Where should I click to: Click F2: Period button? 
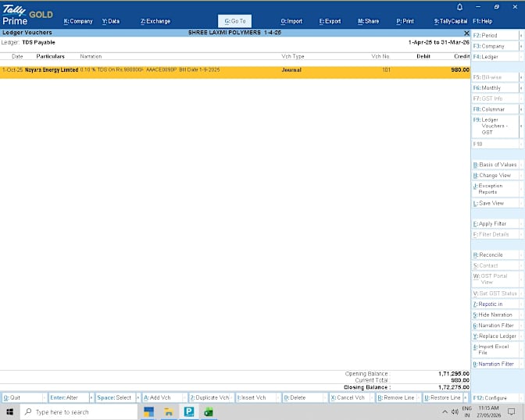point(495,35)
